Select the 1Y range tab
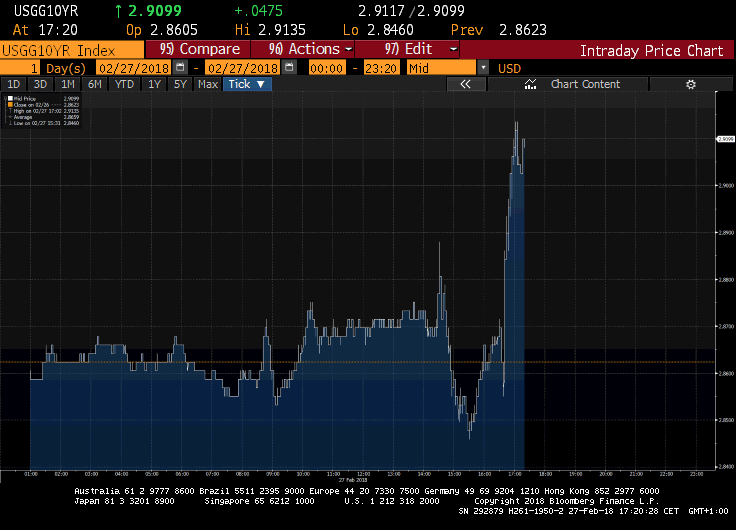736x530 pixels. 154,84
